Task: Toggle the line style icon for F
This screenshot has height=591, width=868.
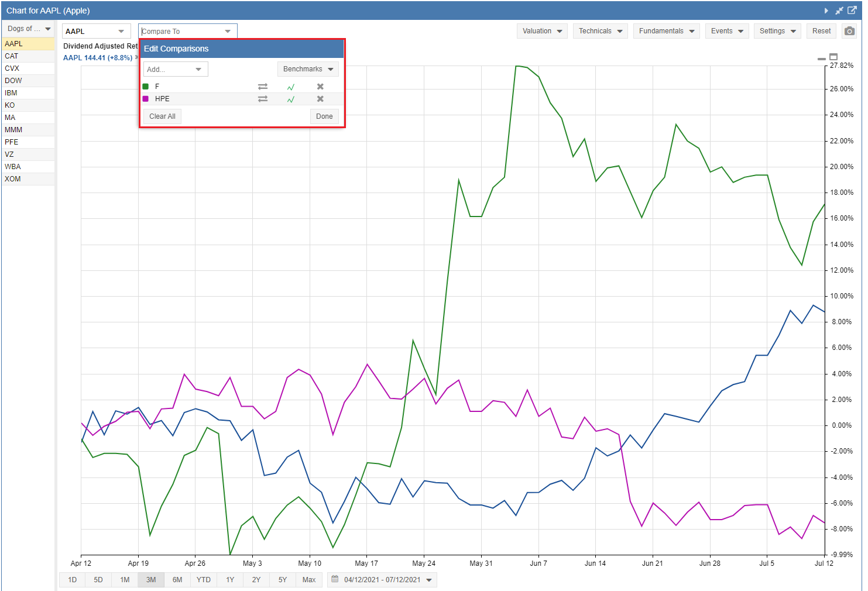Action: pos(291,87)
